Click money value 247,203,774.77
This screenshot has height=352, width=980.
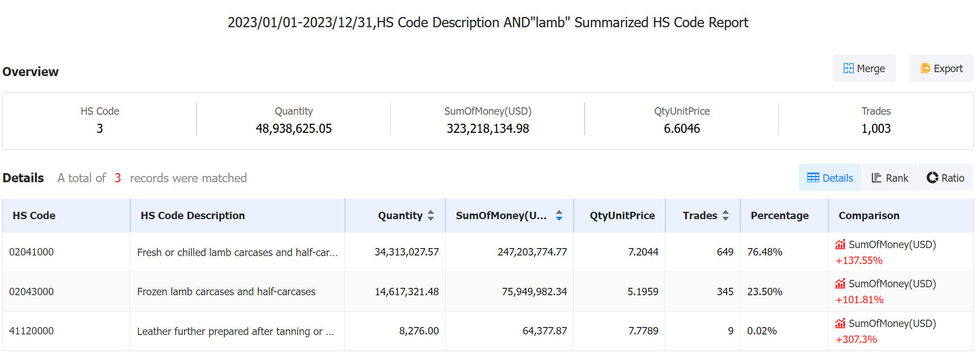pos(532,252)
